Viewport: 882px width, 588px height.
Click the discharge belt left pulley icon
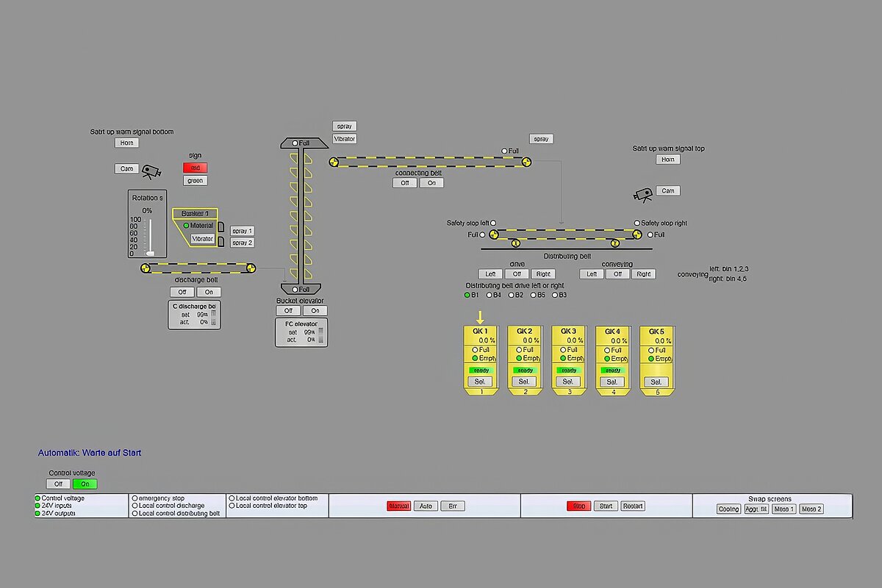[x=146, y=268]
